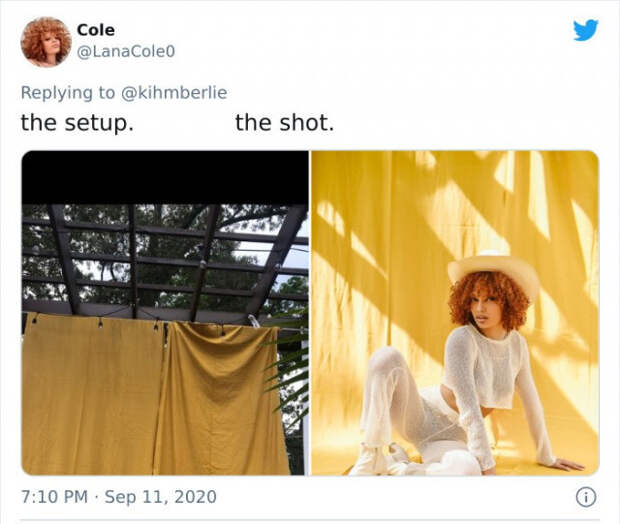Click the 7:10 PM timestamp
Image resolution: width=620 pixels, height=524 pixels.
pyautogui.click(x=54, y=497)
